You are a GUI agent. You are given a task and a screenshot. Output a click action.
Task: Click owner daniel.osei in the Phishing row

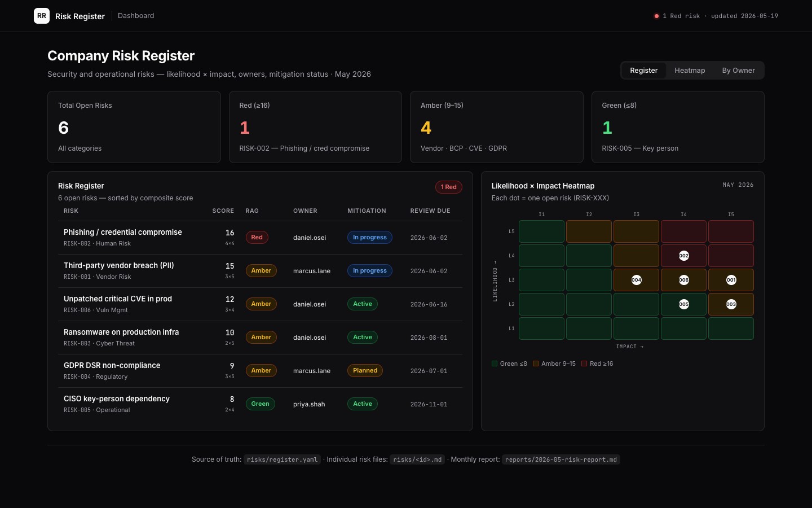pyautogui.click(x=310, y=238)
